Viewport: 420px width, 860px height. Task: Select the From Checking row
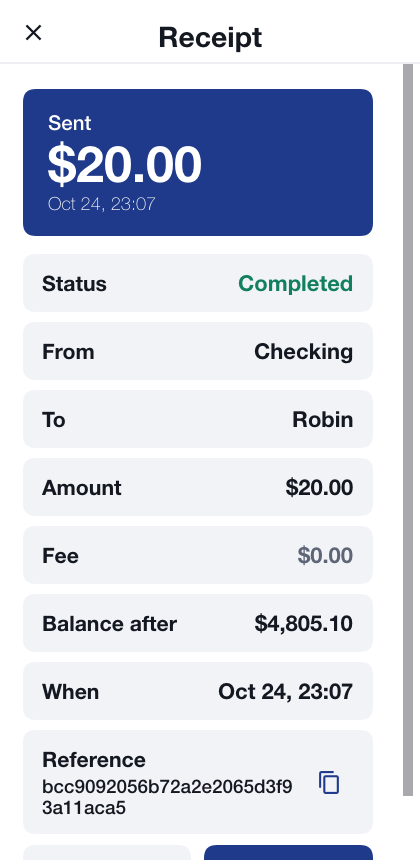198,351
